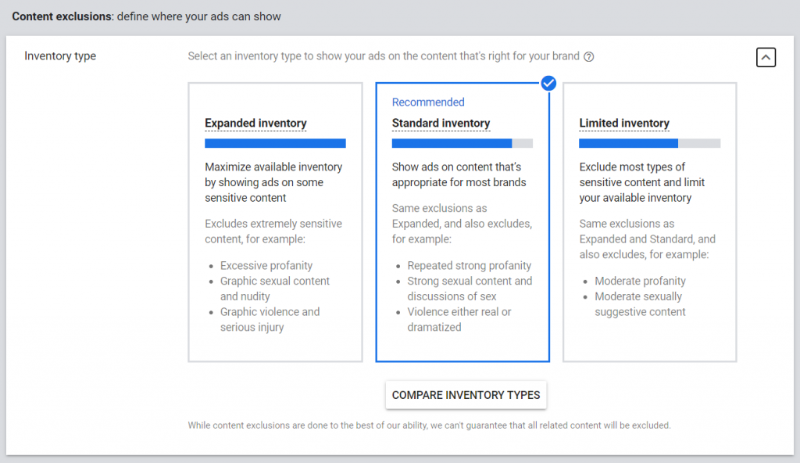The height and width of the screenshot is (463, 800).
Task: Click the Excessive profanity bullet item
Action: coord(266,266)
